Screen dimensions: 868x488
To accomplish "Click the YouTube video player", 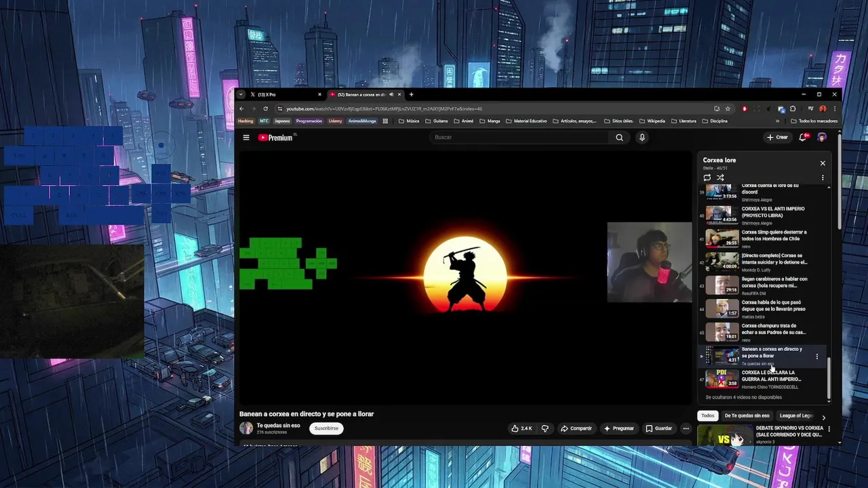I will pyautogui.click(x=465, y=277).
